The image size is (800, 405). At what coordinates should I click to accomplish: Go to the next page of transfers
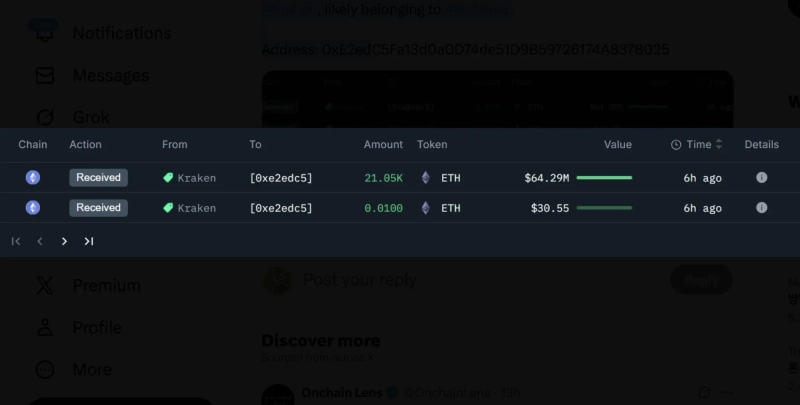(x=65, y=241)
